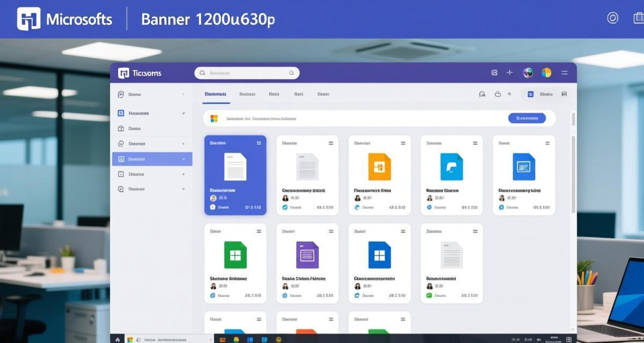Click the Microsofts logo in top banner
Image resolution: width=644 pixels, height=343 pixels.
(29, 19)
